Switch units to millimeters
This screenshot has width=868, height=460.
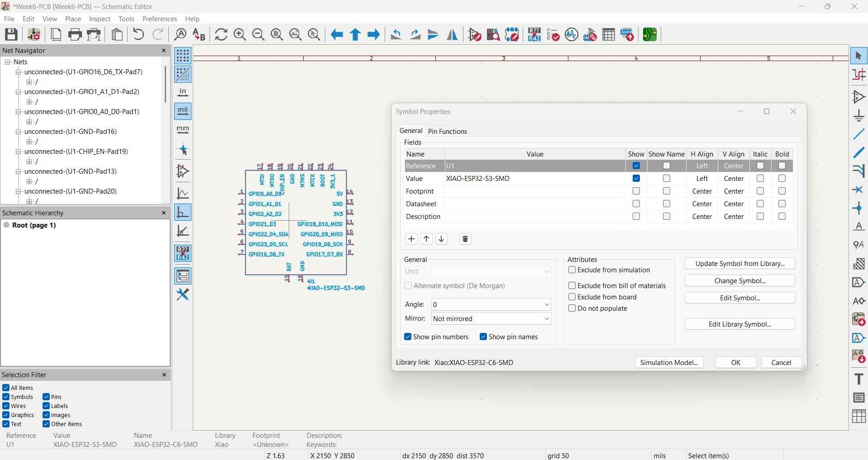183,130
